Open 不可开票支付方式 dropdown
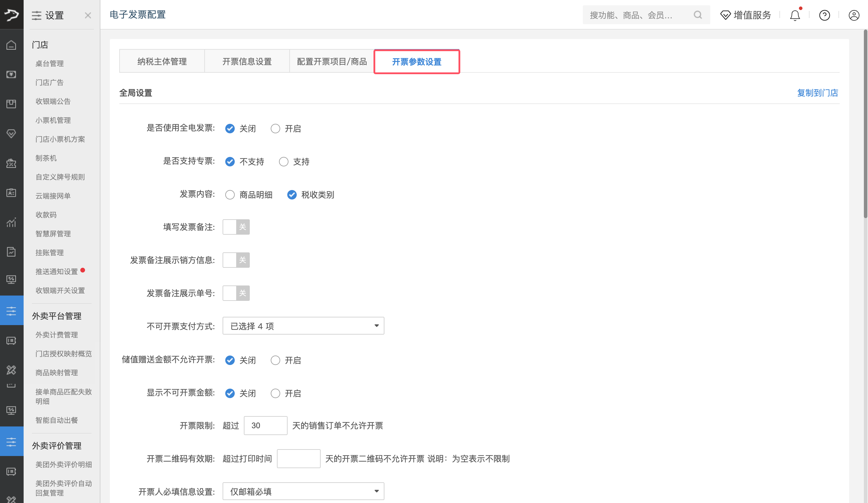 303,326
